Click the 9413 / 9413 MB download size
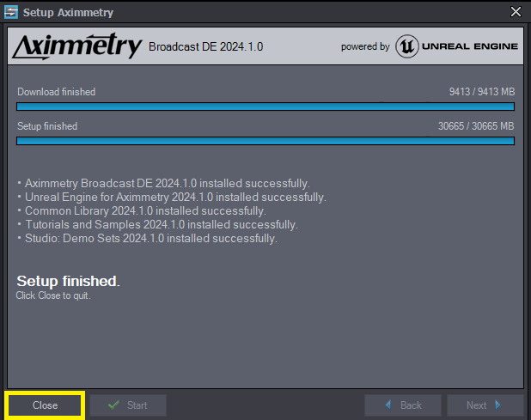The height and width of the screenshot is (420, 531). pos(481,92)
